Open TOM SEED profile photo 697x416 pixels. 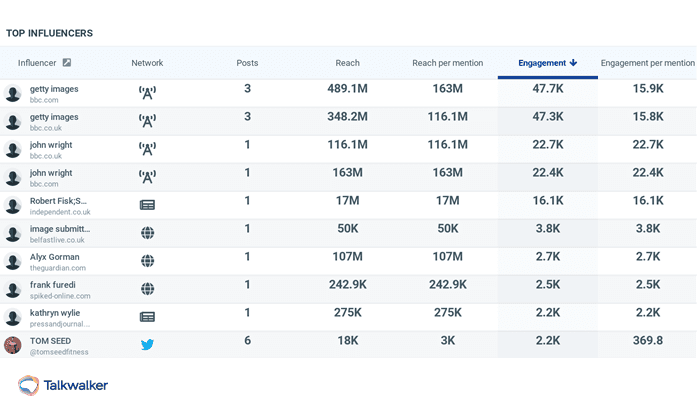(x=13, y=345)
